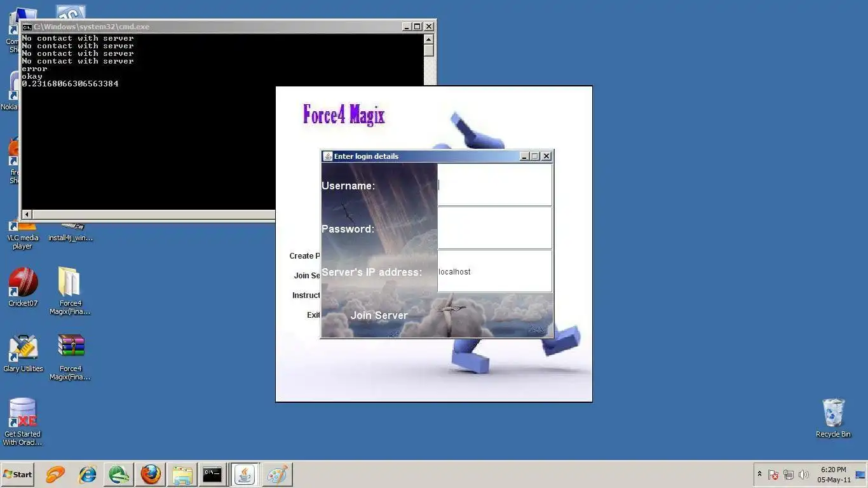Screen dimensions: 868x488
Task: Open the Glary Utilities desktop shortcut
Action: [x=23, y=353]
